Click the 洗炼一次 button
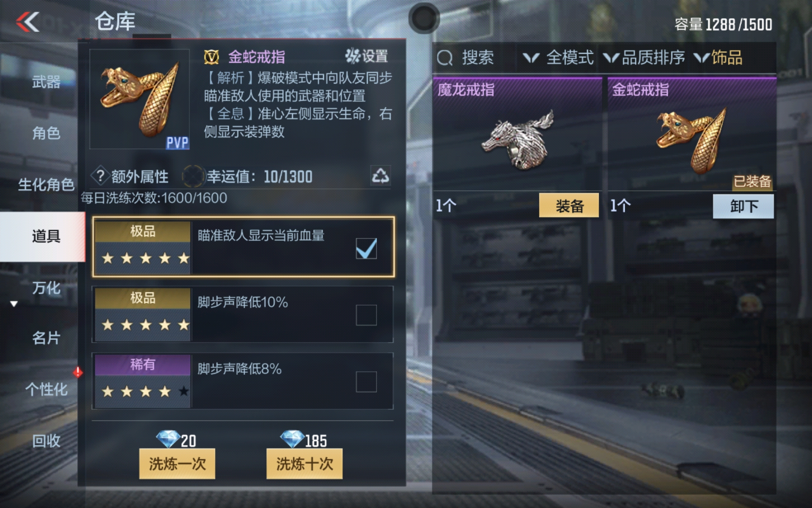The image size is (812, 508). [177, 464]
